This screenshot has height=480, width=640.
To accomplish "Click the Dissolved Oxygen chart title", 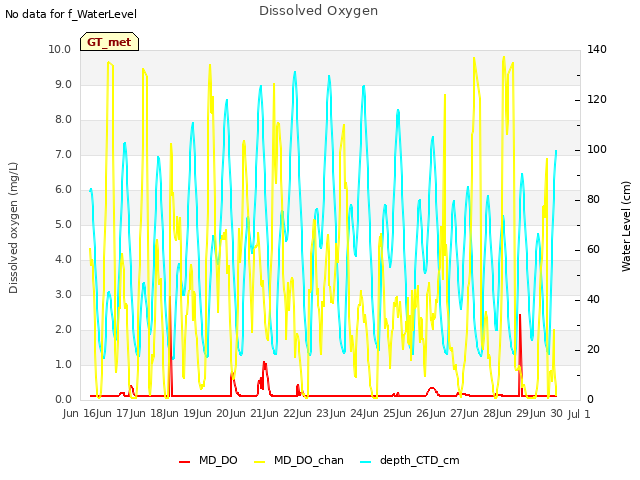I will click(x=318, y=11).
